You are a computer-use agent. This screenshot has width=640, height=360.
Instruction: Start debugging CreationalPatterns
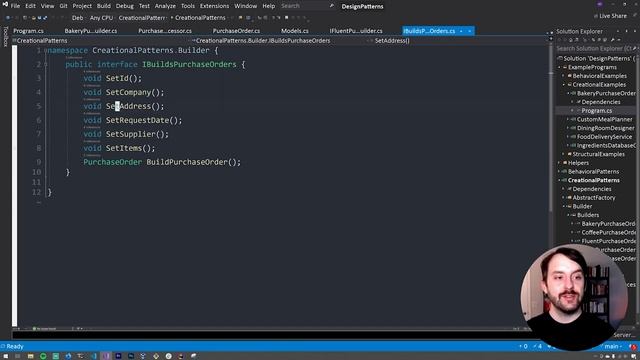198,18
